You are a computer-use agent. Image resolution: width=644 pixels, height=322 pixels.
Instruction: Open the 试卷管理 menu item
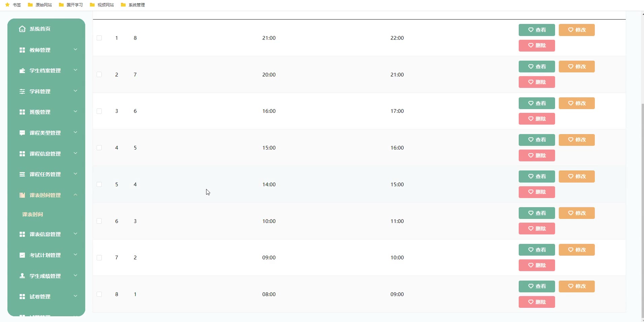click(40, 297)
